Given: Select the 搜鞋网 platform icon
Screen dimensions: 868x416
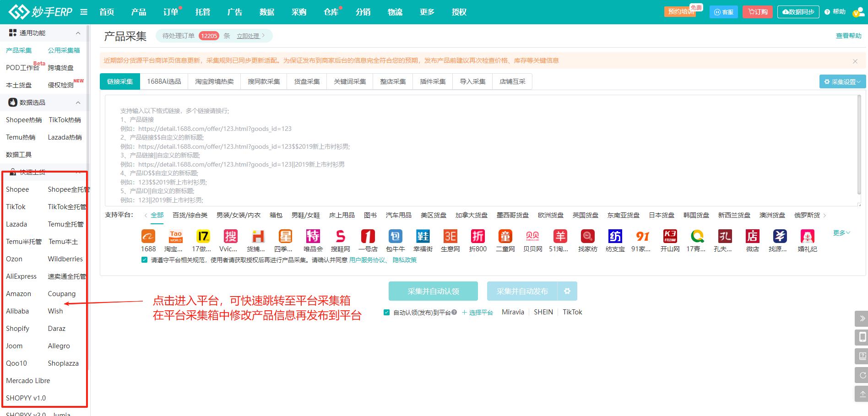Looking at the screenshot, I should pos(341,236).
